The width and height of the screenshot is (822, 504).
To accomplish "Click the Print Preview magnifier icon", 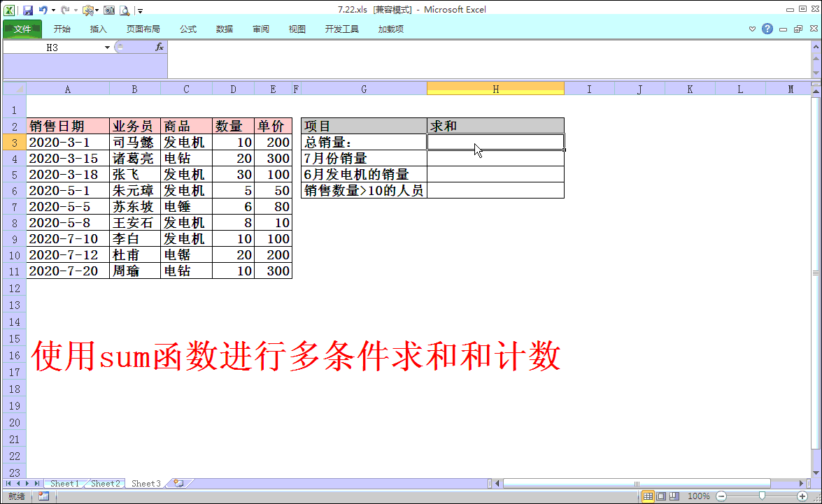I will tap(125, 10).
